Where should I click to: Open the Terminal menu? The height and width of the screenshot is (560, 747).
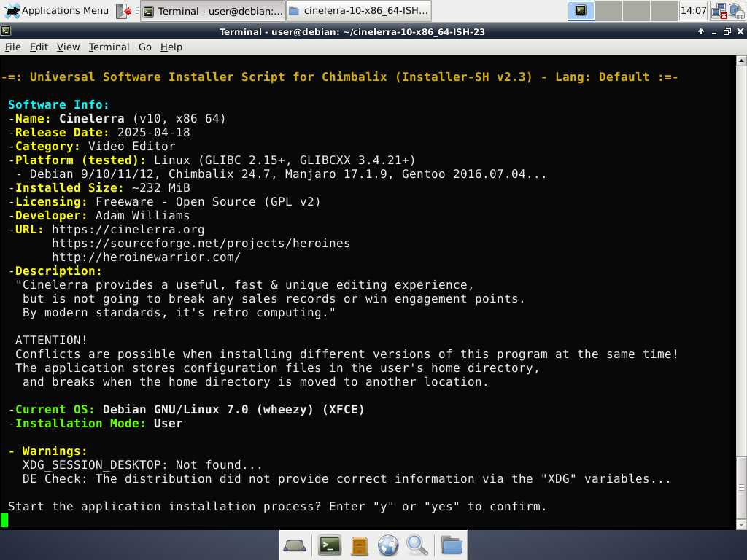click(109, 47)
